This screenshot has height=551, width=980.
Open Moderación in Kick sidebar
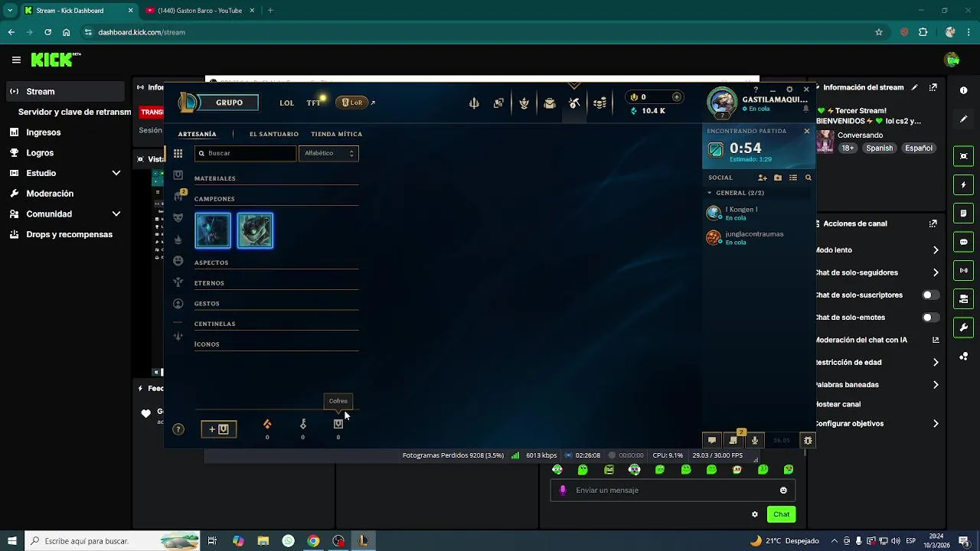[50, 194]
